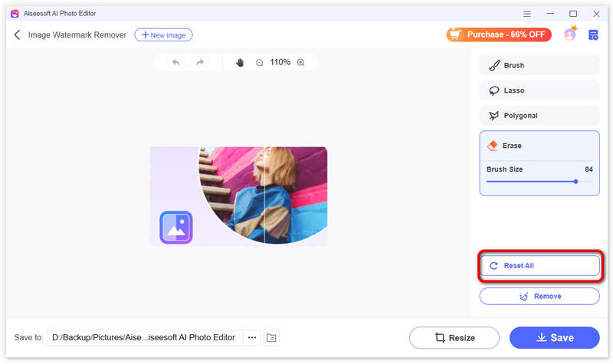
Task: Open the user account avatar
Action: click(570, 34)
